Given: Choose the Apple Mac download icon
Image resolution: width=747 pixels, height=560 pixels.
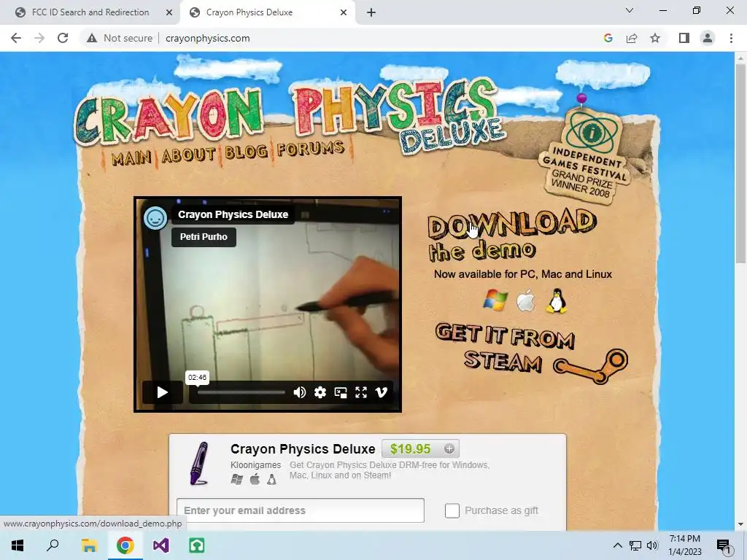Looking at the screenshot, I should tap(526, 301).
